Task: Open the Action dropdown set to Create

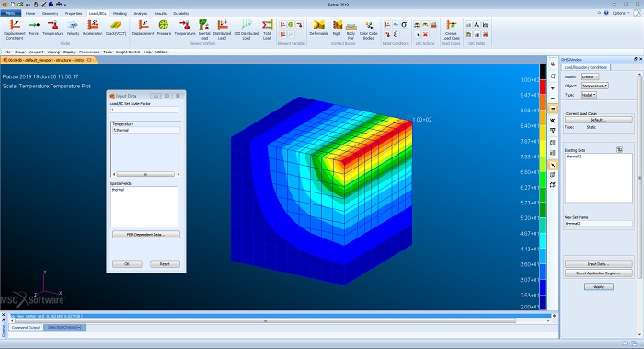Action: (x=590, y=76)
